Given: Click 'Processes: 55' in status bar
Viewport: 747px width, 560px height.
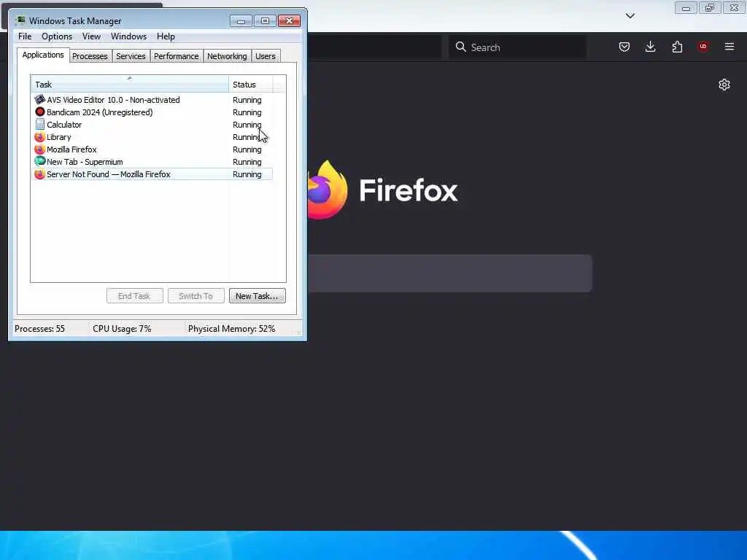Looking at the screenshot, I should [39, 329].
